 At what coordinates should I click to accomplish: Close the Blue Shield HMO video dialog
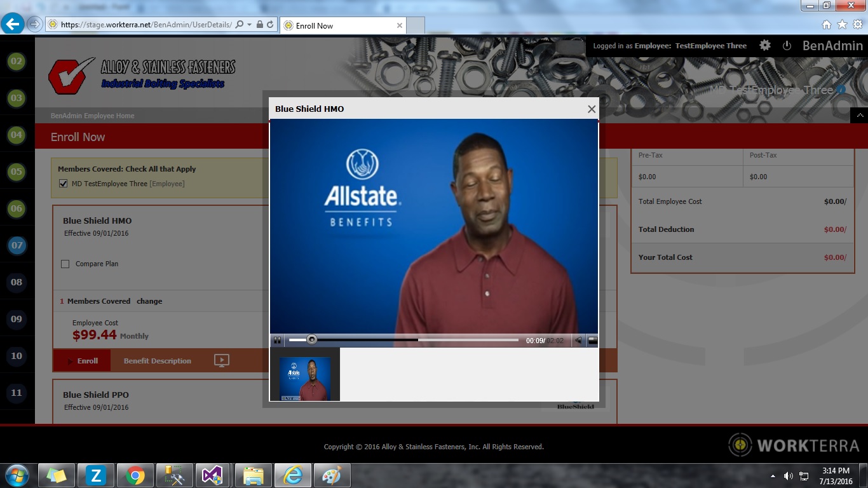pyautogui.click(x=592, y=109)
